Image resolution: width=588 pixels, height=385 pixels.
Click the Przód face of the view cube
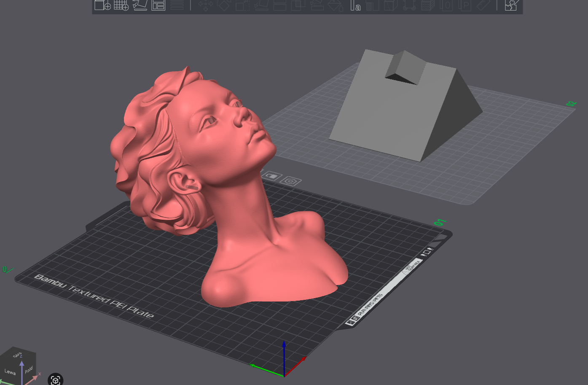point(29,370)
